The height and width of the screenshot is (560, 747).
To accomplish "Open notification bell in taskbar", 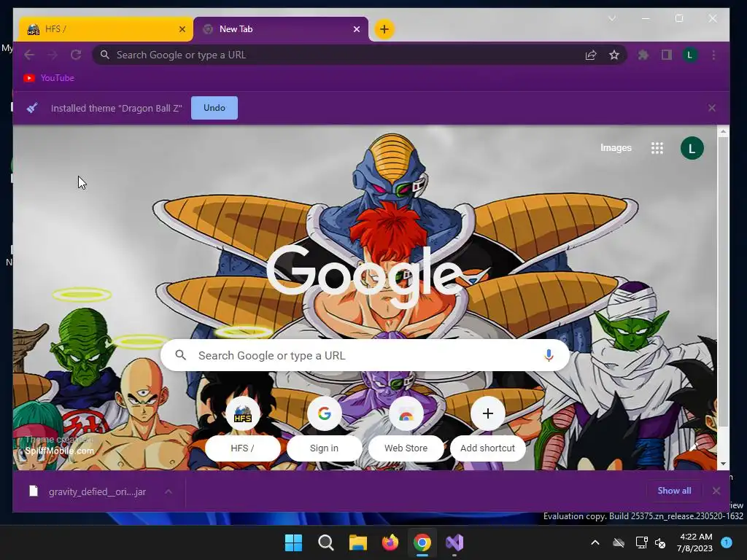I will pos(727,542).
